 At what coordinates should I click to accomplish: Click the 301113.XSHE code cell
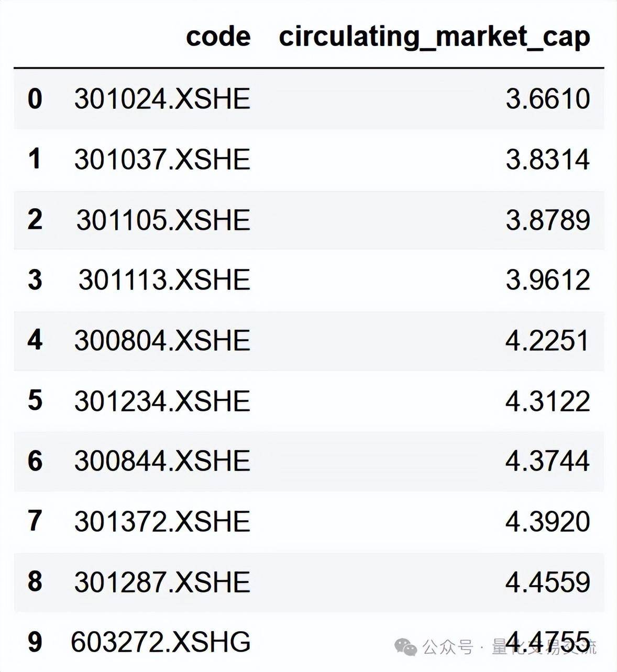[164, 279]
